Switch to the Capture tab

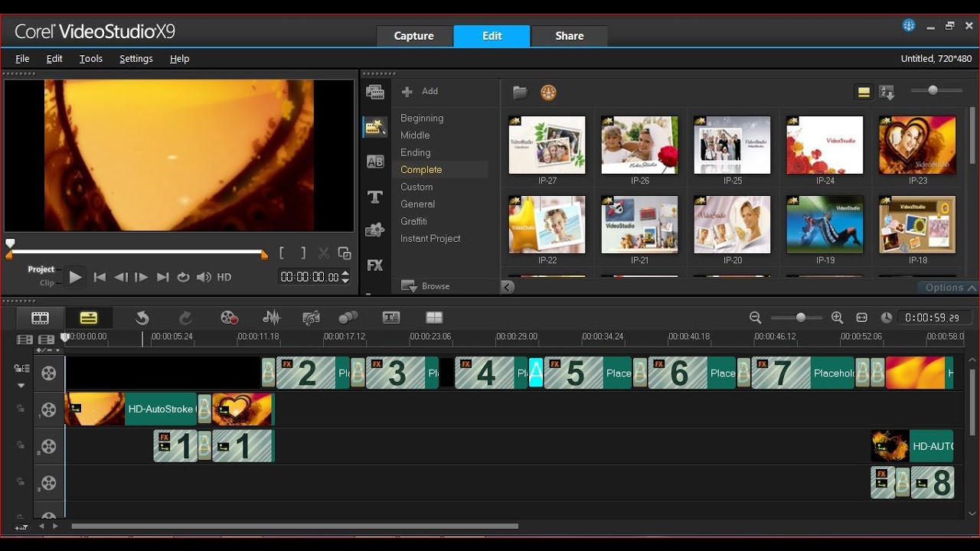coord(414,36)
